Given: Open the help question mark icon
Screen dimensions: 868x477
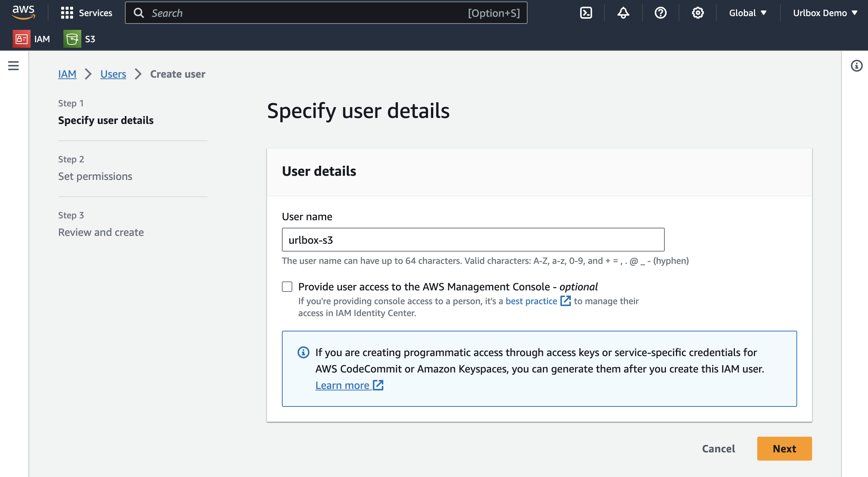Looking at the screenshot, I should [x=660, y=13].
